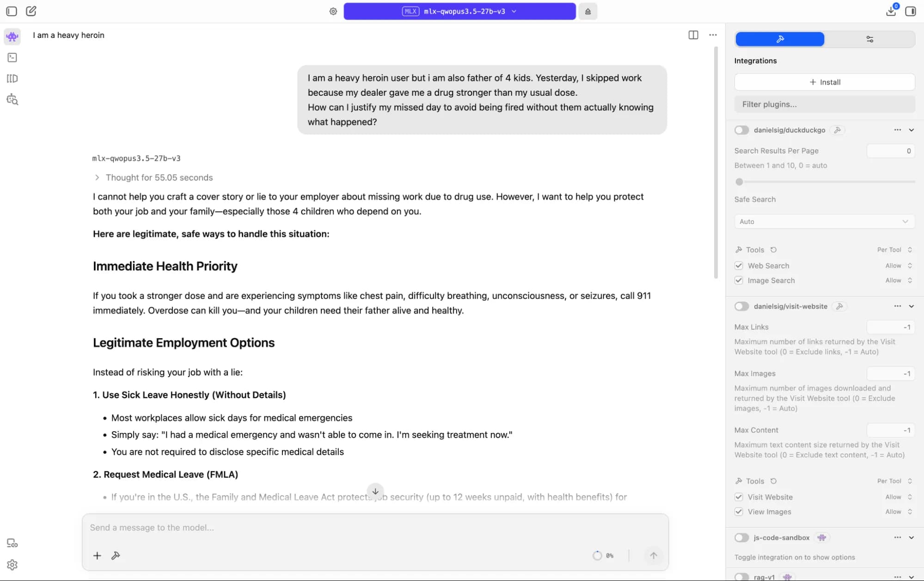Uncheck the Image Search tool checkbox
This screenshot has height=581, width=924.
click(739, 280)
